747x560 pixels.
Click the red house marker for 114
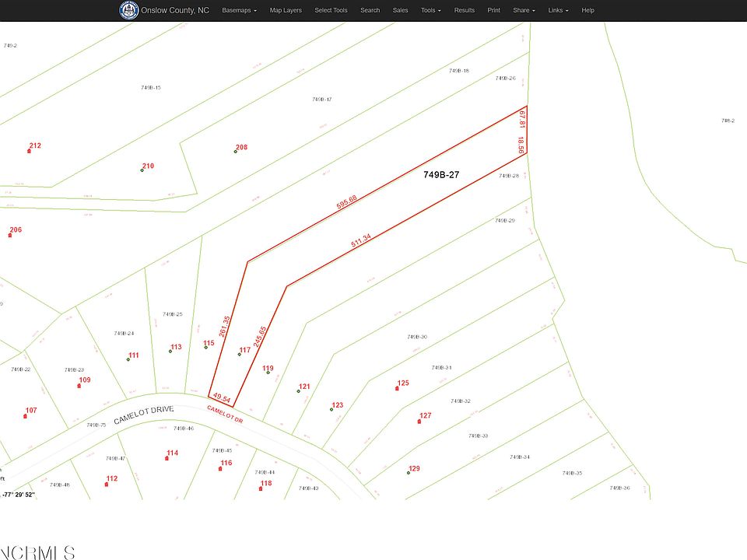click(167, 458)
